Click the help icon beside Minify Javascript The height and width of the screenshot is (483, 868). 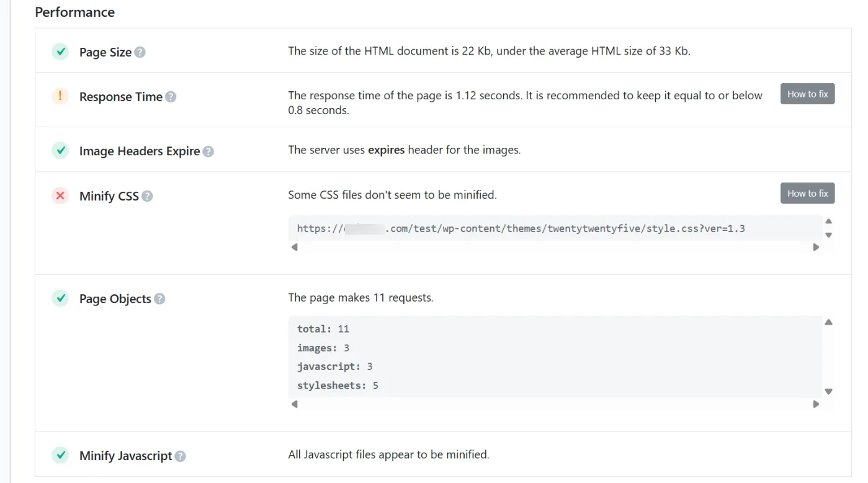(180, 456)
